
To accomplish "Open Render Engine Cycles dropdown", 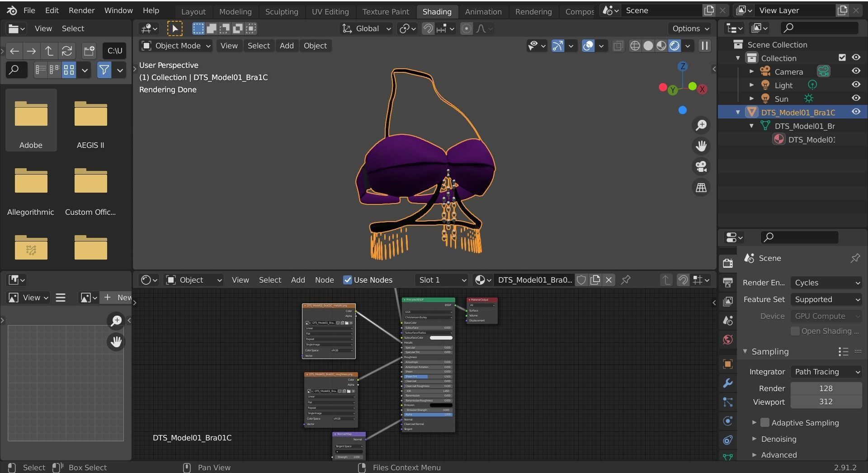I will pos(826,283).
